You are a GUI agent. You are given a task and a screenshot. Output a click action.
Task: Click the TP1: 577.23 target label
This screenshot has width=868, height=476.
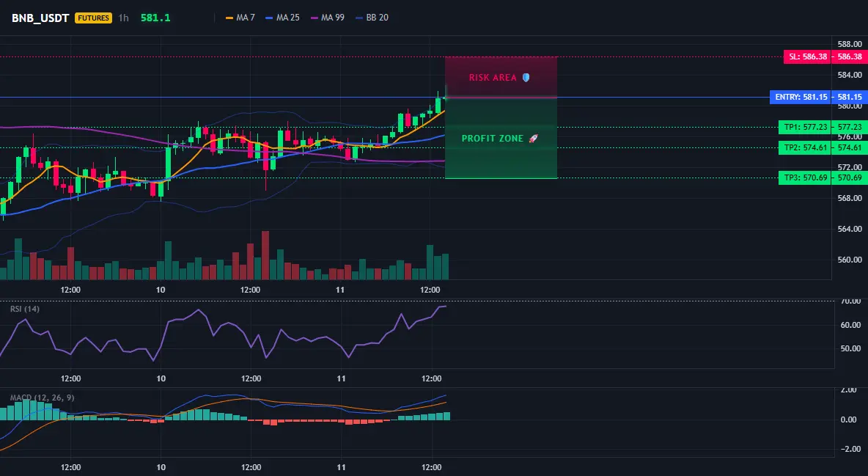tap(806, 127)
